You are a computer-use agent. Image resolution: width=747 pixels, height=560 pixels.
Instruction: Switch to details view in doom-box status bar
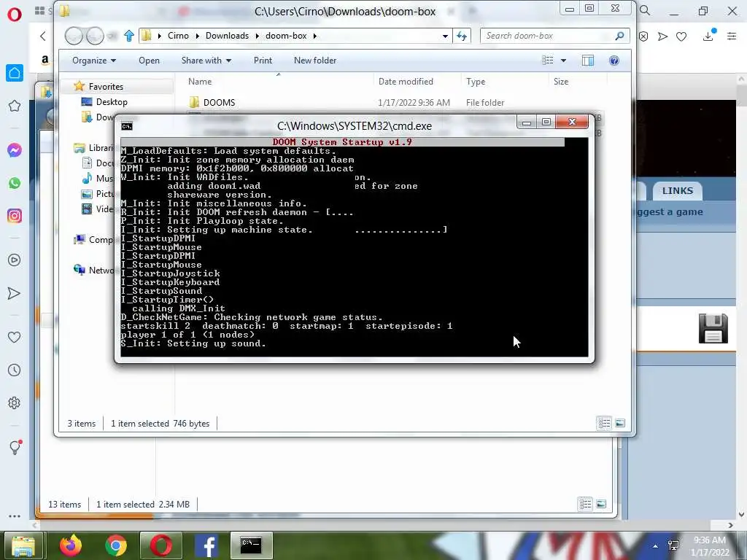(604, 423)
